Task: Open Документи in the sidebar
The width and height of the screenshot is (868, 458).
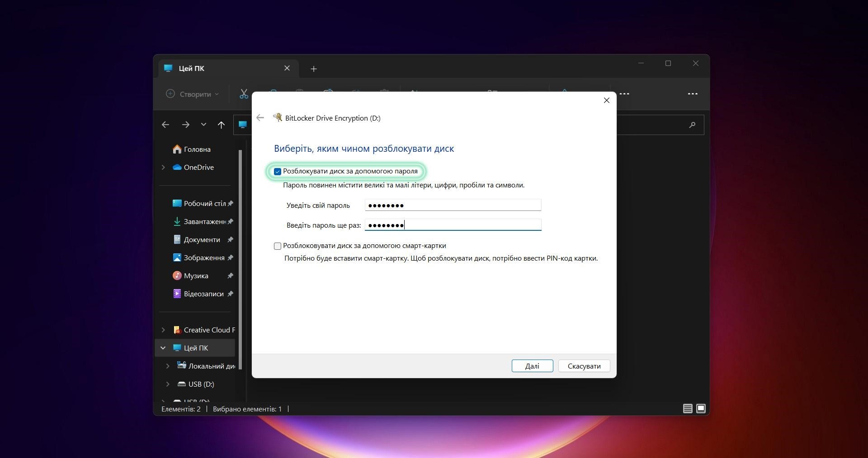Action: 202,240
